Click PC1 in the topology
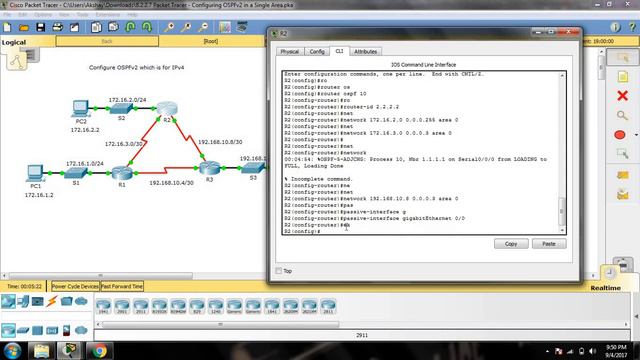 point(35,173)
